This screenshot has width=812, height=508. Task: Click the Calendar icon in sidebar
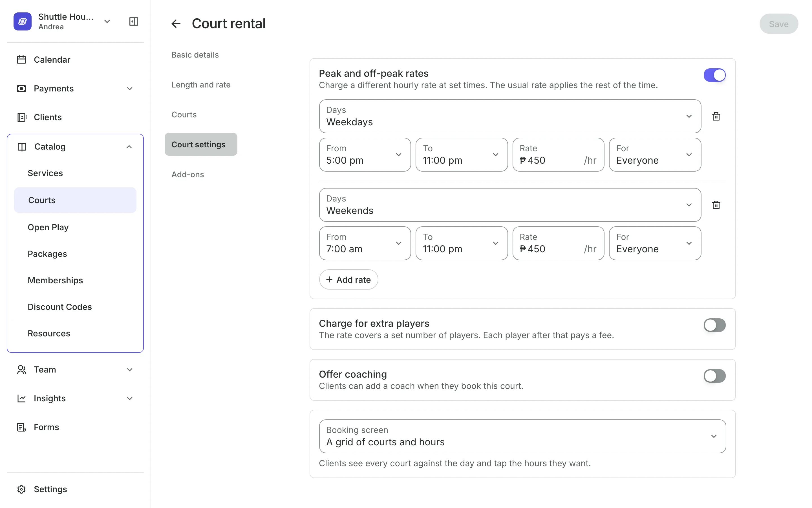coord(21,60)
